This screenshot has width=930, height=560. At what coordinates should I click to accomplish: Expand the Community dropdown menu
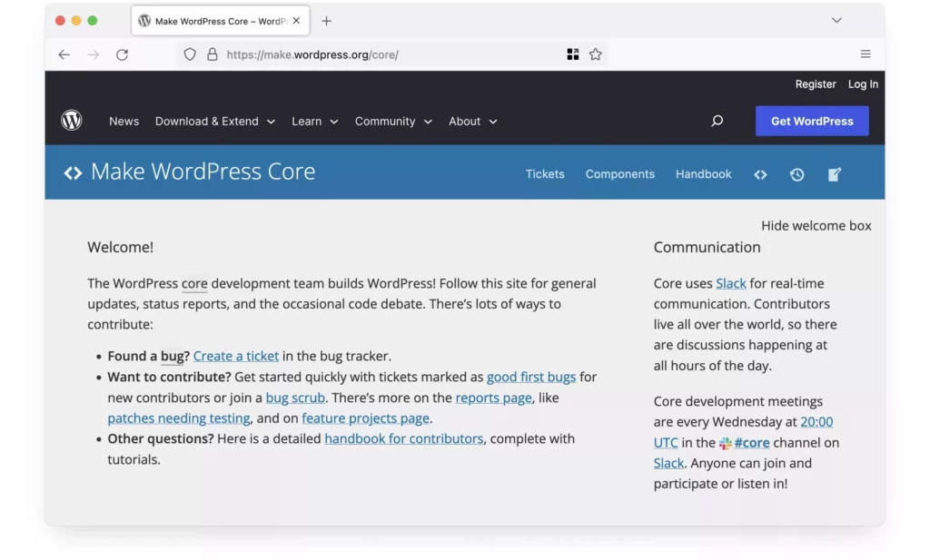[x=393, y=121]
